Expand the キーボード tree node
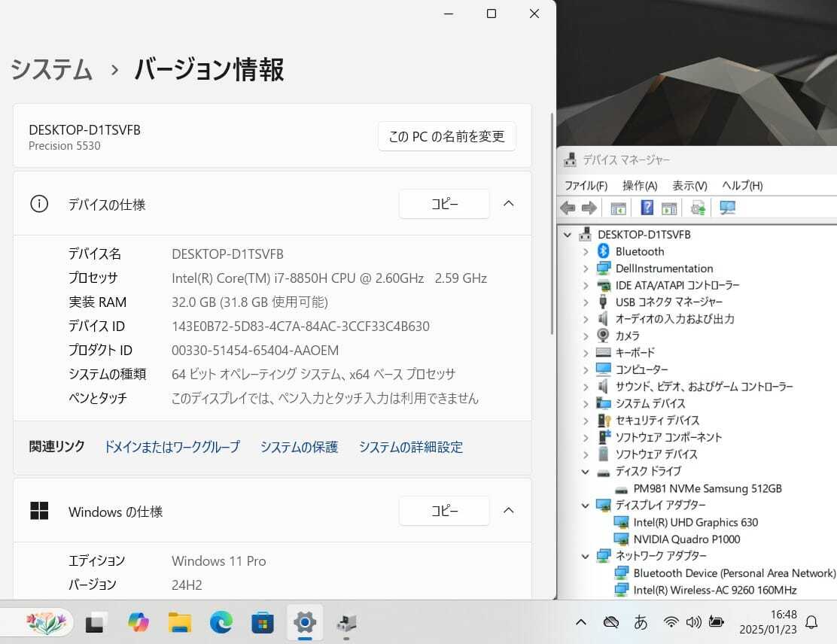Image resolution: width=837 pixels, height=644 pixels. (586, 353)
